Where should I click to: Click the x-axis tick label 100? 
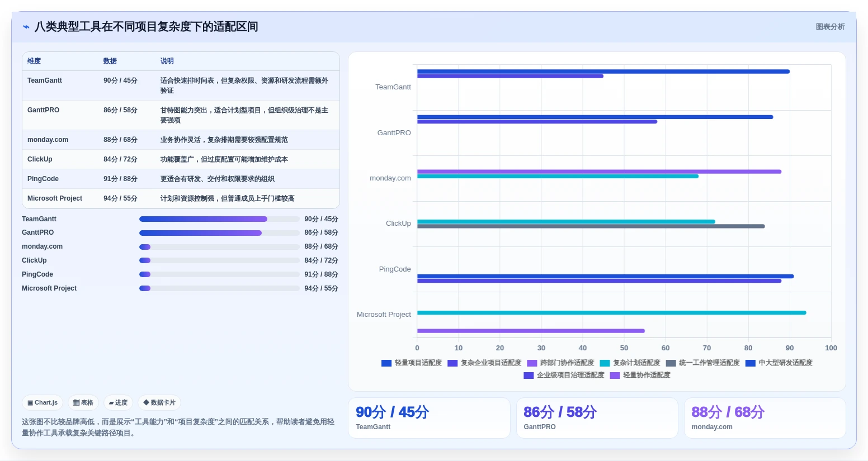tap(831, 348)
